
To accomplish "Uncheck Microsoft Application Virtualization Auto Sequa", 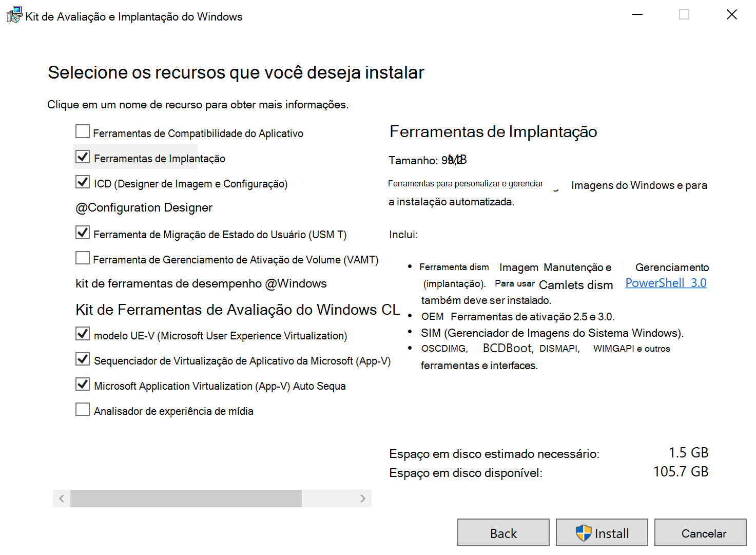I will 82,384.
